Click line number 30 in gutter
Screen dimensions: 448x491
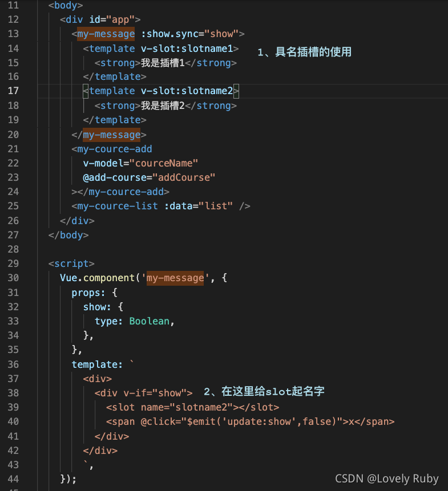tap(13, 278)
